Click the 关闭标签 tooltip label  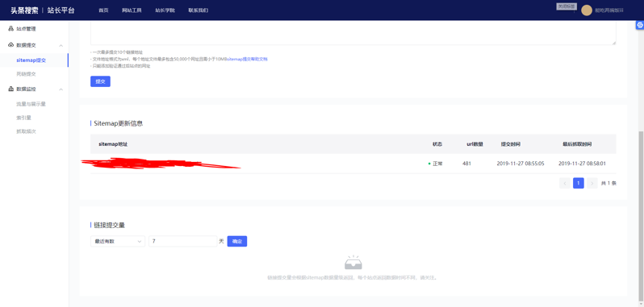pyautogui.click(x=567, y=6)
